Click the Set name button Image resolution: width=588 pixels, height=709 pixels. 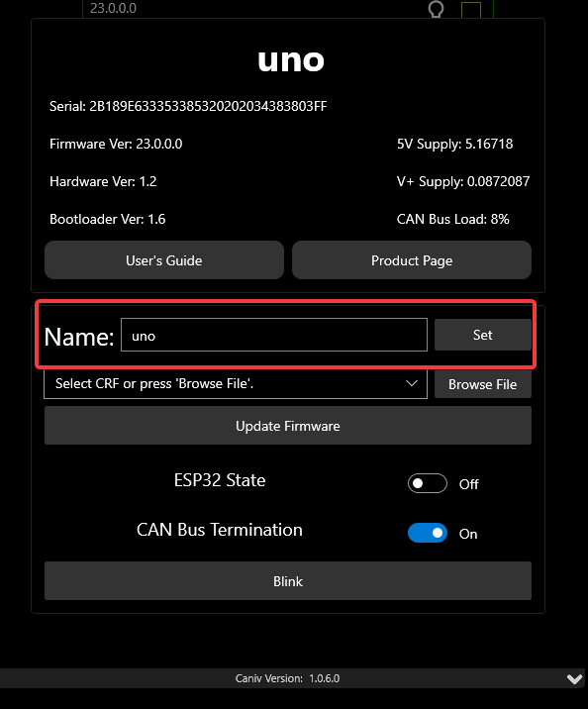(x=483, y=335)
